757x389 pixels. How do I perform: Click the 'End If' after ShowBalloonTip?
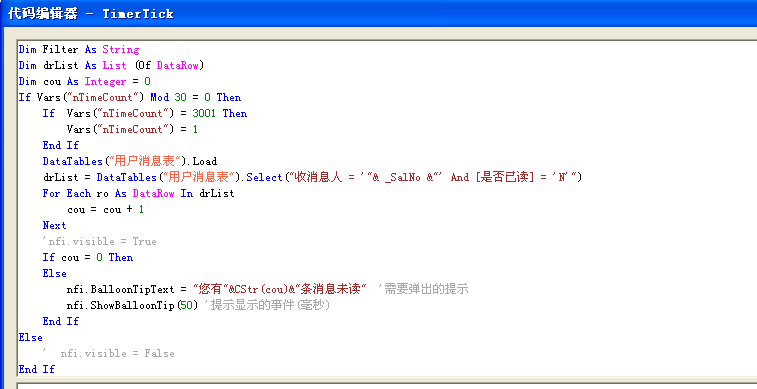coord(60,321)
